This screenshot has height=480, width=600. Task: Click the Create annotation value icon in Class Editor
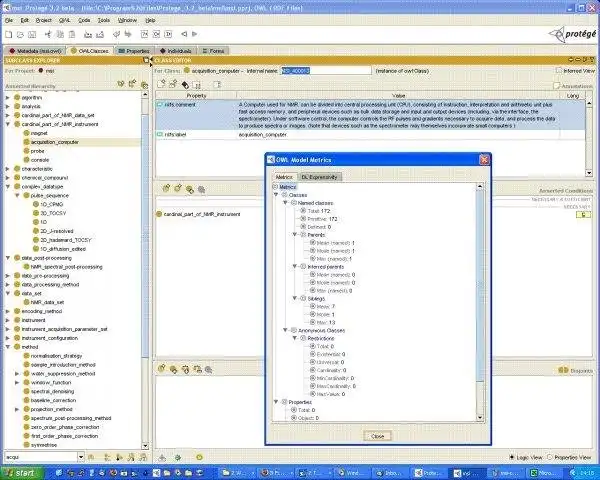pos(161,84)
